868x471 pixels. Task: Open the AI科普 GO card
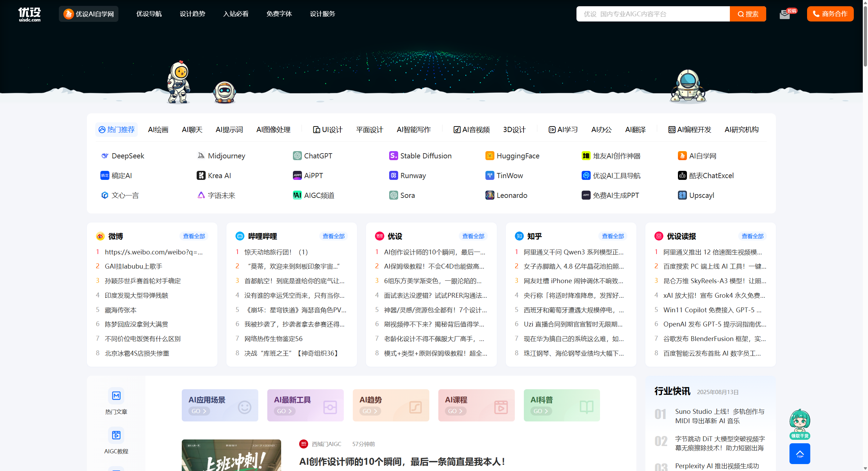562,405
